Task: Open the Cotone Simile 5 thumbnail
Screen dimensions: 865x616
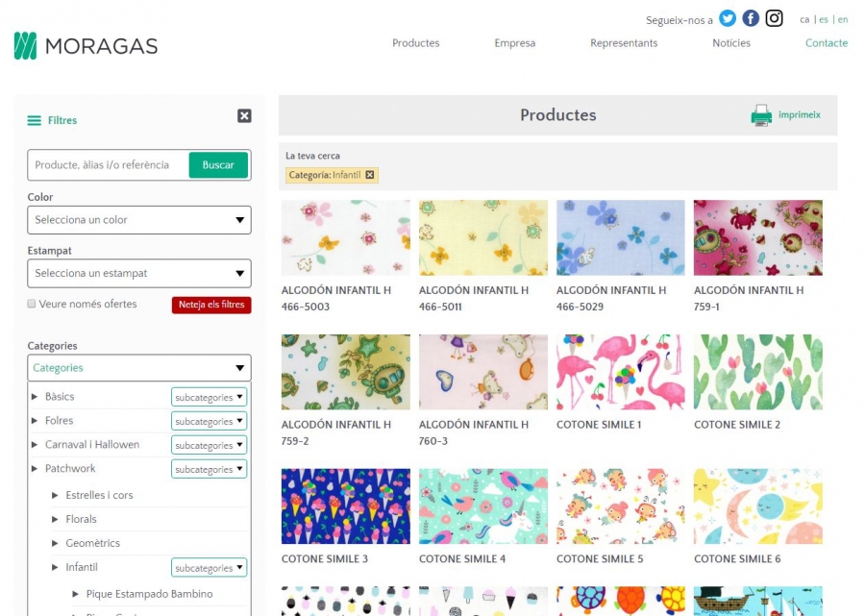Action: pyautogui.click(x=621, y=506)
